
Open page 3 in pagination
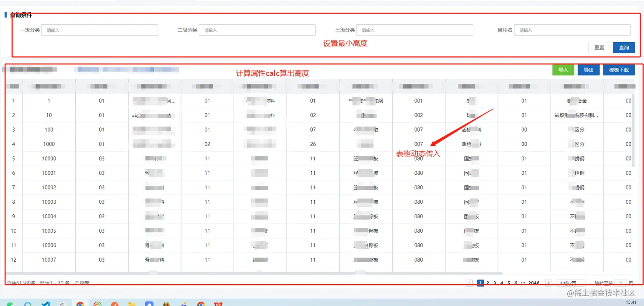(x=494, y=283)
